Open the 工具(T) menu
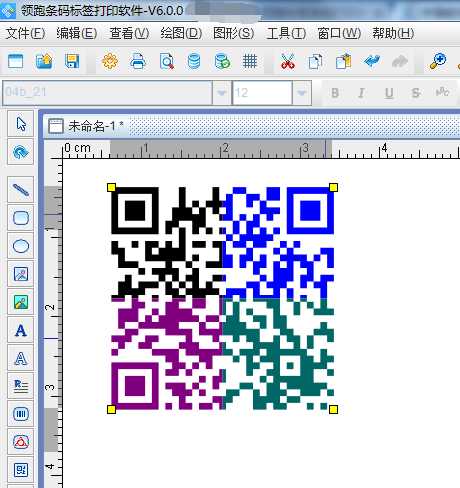Image resolution: width=460 pixels, height=488 pixels. click(286, 33)
